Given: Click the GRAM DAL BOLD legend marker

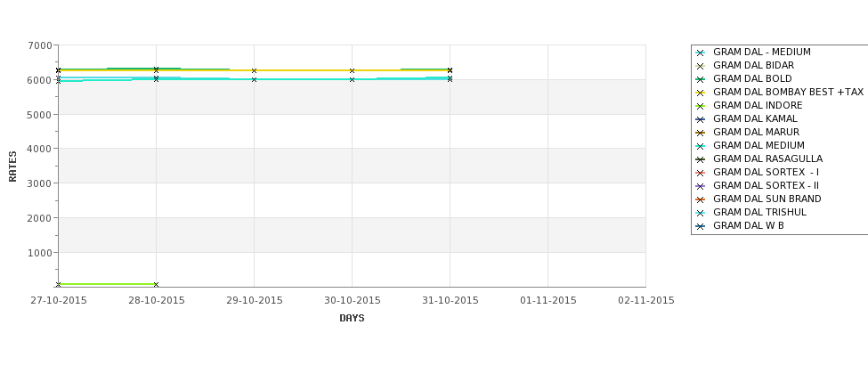Looking at the screenshot, I should (x=701, y=79).
